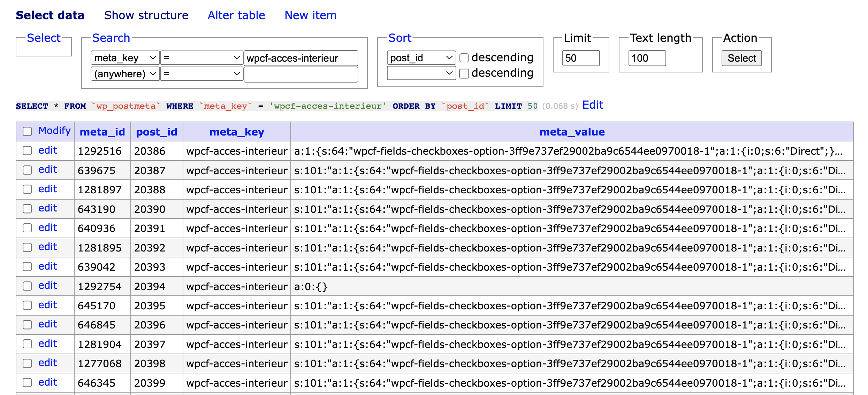Viewport: 868px width, 395px height.
Task: Check the row checkbox for meta_id 1281897
Action: click(x=27, y=189)
